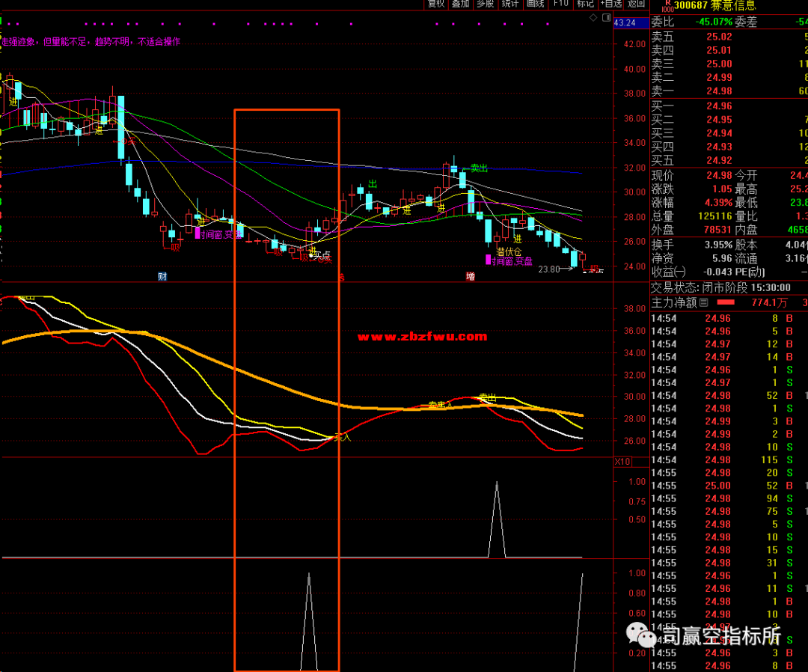
Task: Click the 最低 label
Action: point(746,203)
